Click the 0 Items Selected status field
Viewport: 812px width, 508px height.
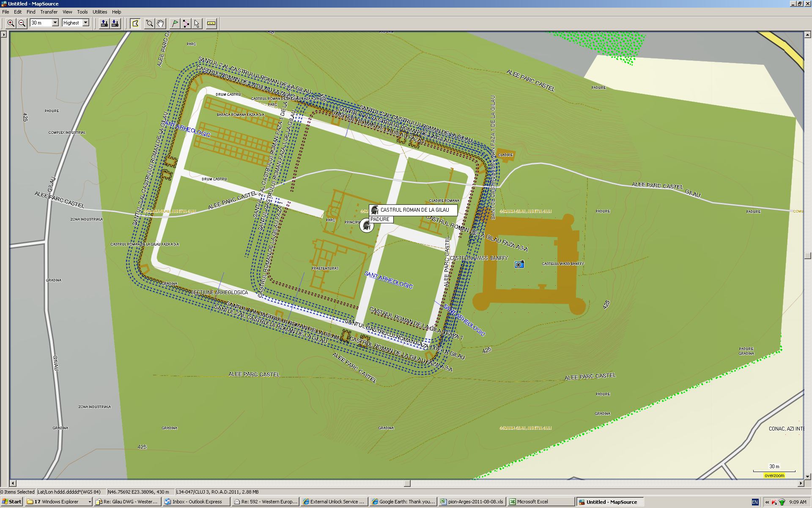click(x=17, y=492)
